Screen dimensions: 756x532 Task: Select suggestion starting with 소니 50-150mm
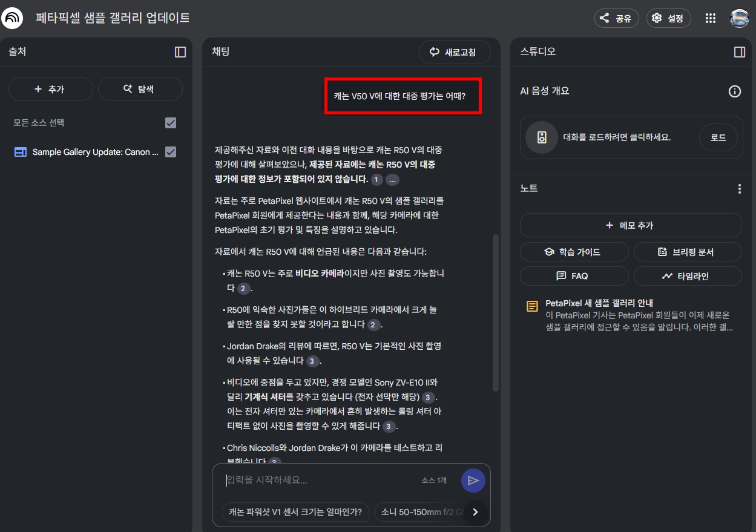point(421,512)
